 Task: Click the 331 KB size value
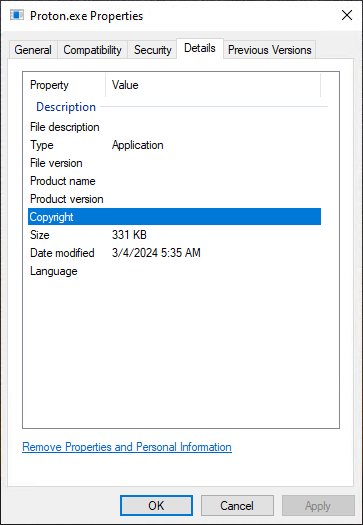(129, 235)
